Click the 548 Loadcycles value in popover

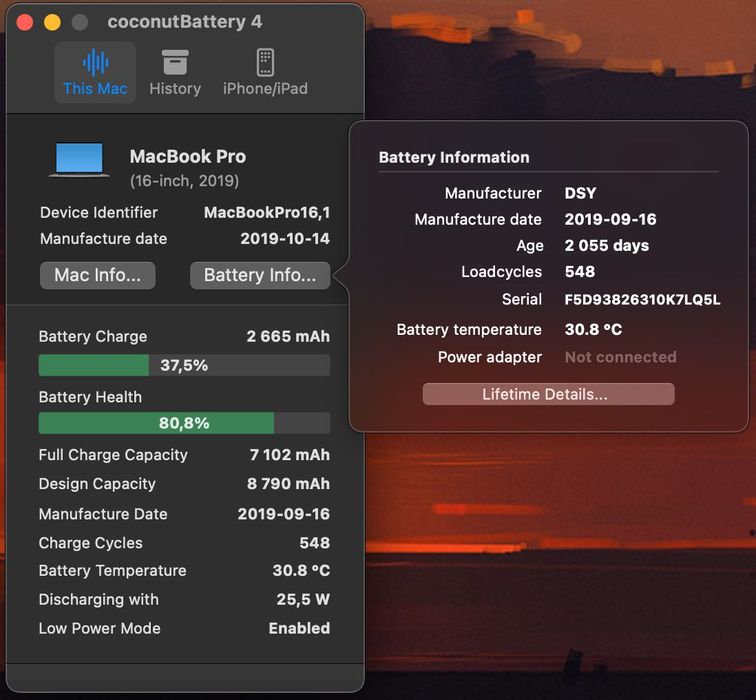point(580,271)
